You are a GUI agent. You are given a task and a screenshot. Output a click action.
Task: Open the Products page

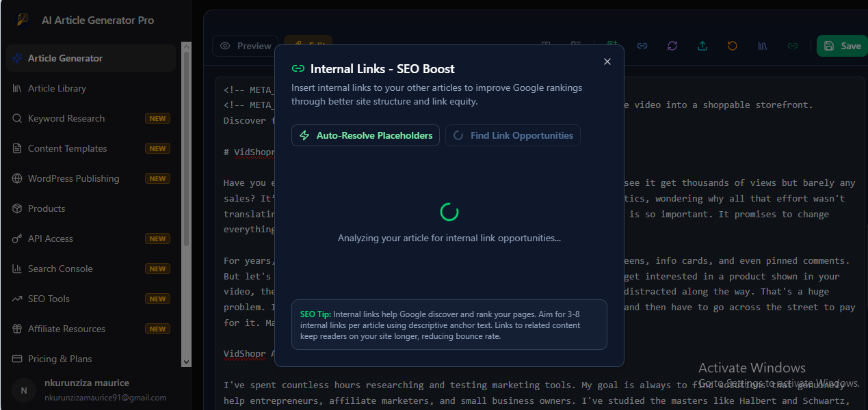pyautogui.click(x=91, y=208)
